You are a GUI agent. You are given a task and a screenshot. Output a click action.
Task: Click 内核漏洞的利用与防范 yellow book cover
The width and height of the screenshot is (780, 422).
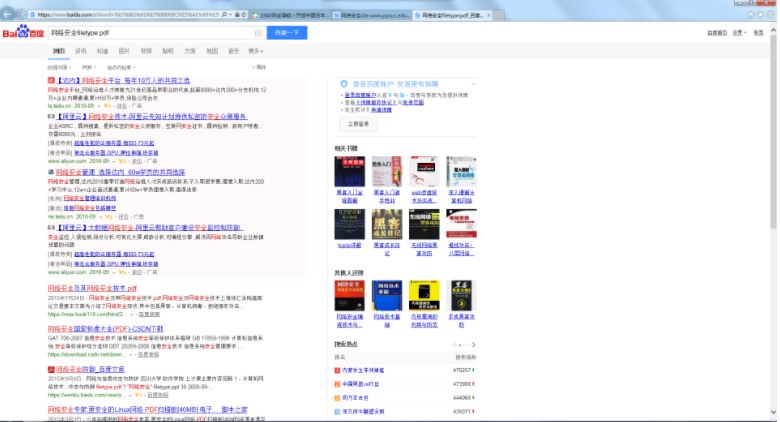(x=424, y=296)
